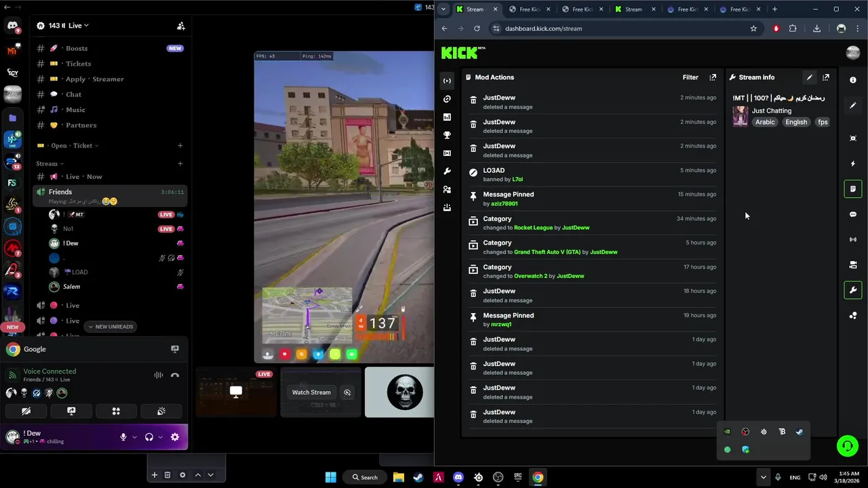
Task: Open Rocket League category link
Action: [533, 228]
